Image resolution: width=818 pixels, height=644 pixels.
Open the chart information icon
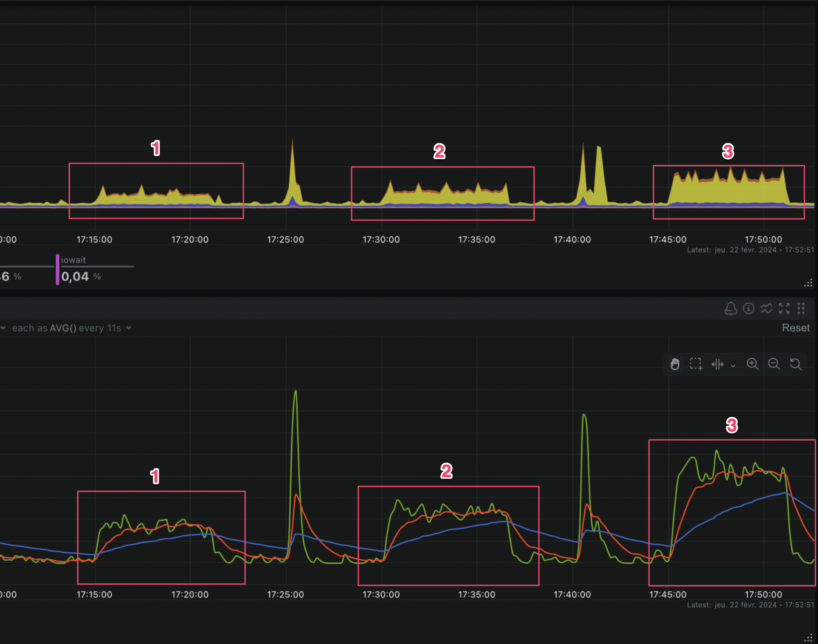[749, 308]
